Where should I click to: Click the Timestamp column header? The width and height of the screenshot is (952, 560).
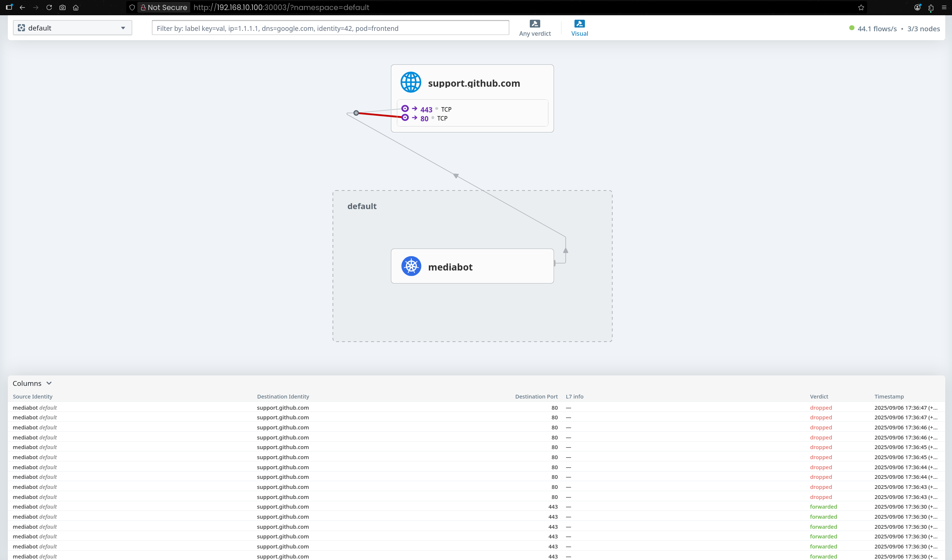(889, 397)
